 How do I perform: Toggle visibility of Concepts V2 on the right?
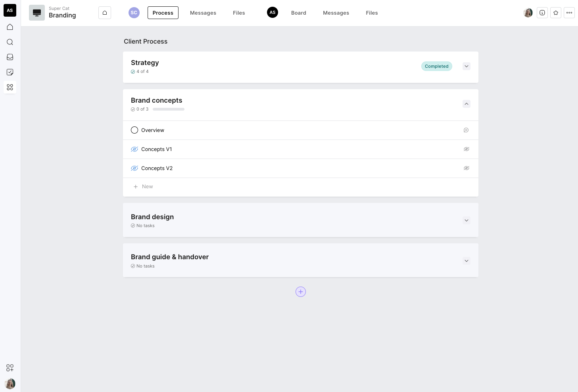467,168
